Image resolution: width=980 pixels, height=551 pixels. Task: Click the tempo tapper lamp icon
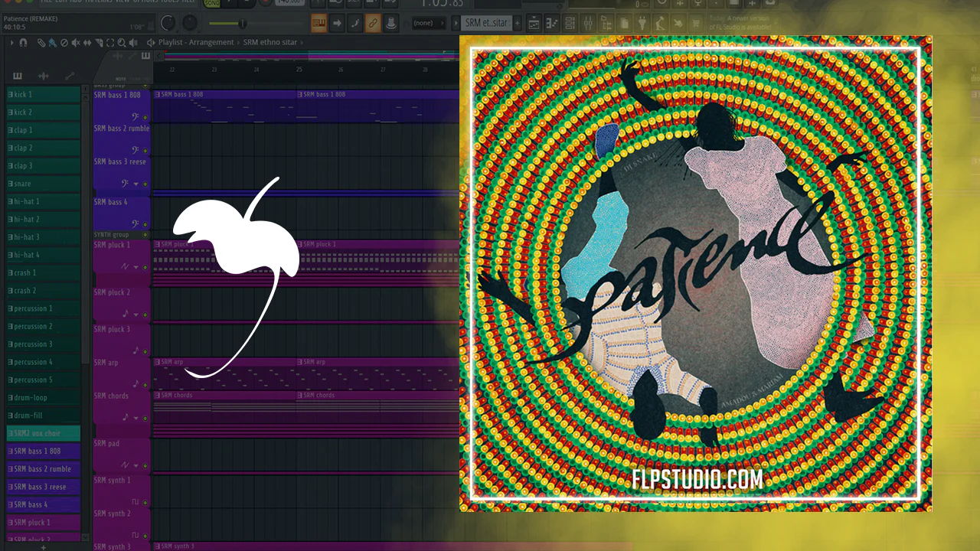[x=661, y=24]
